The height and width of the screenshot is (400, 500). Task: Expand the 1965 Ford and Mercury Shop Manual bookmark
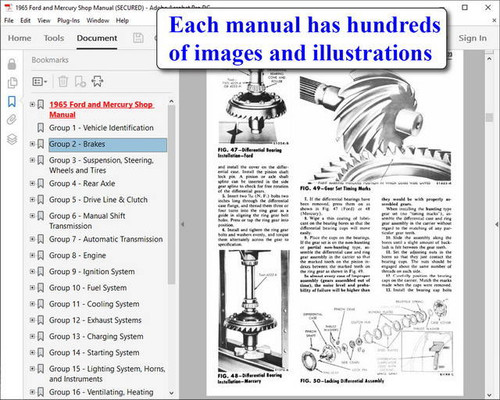[x=32, y=104]
